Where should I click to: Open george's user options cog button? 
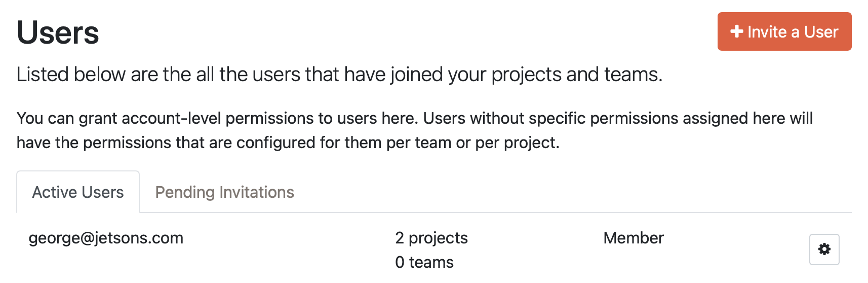(x=824, y=249)
